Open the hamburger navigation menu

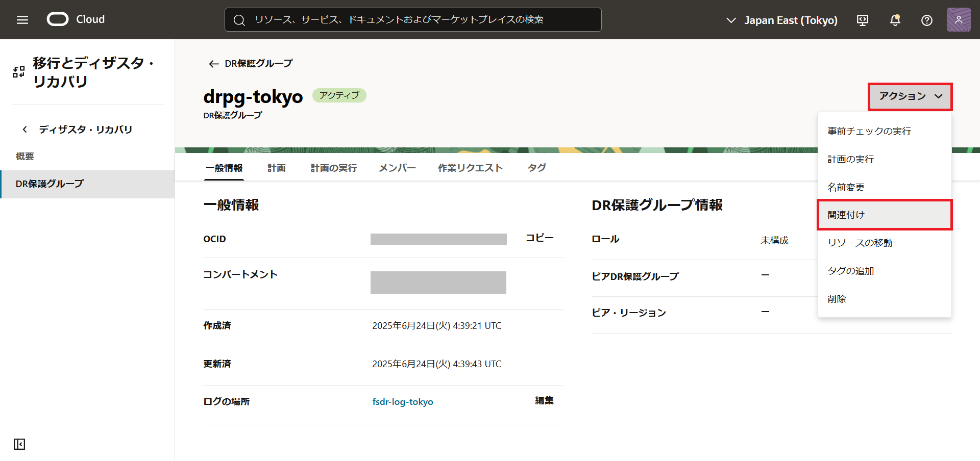[22, 20]
